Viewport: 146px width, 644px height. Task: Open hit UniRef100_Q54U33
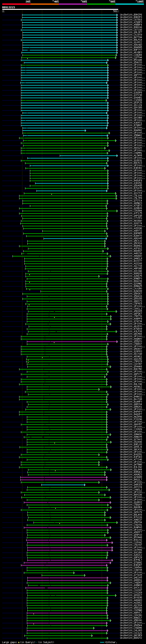(131, 63)
